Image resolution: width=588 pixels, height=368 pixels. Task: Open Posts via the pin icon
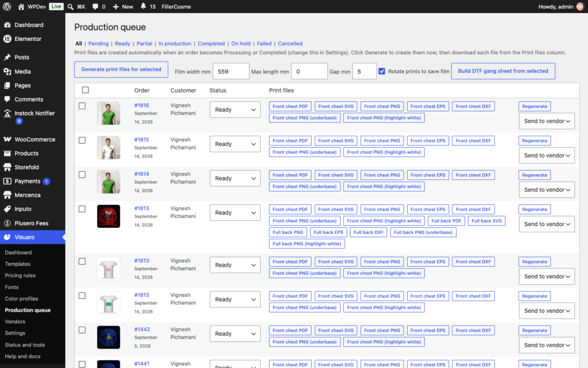pyautogui.click(x=7, y=57)
